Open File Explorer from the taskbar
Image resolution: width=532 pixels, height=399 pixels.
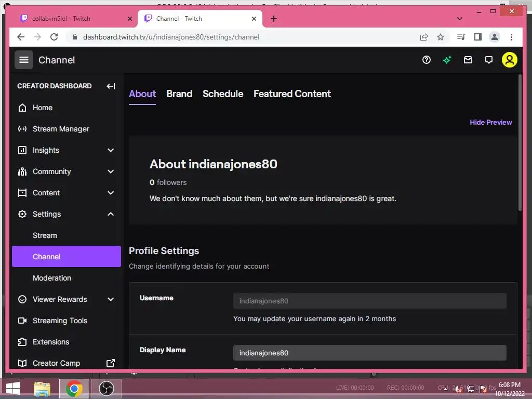point(42,389)
